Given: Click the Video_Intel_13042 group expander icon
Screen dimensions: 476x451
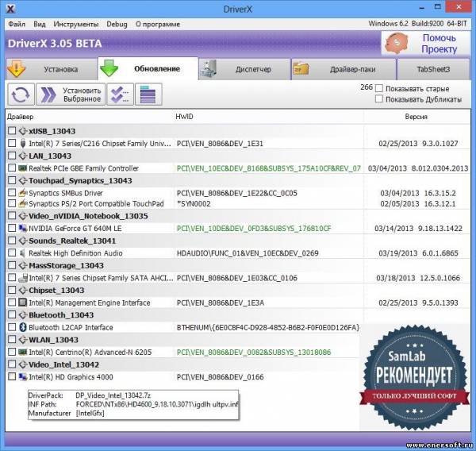Looking at the screenshot, I should pos(22,364).
